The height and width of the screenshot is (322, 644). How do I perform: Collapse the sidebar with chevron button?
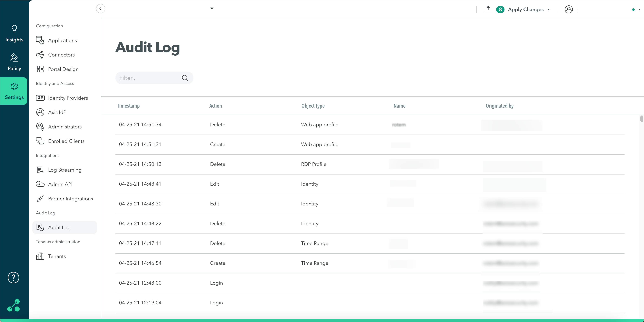(101, 9)
